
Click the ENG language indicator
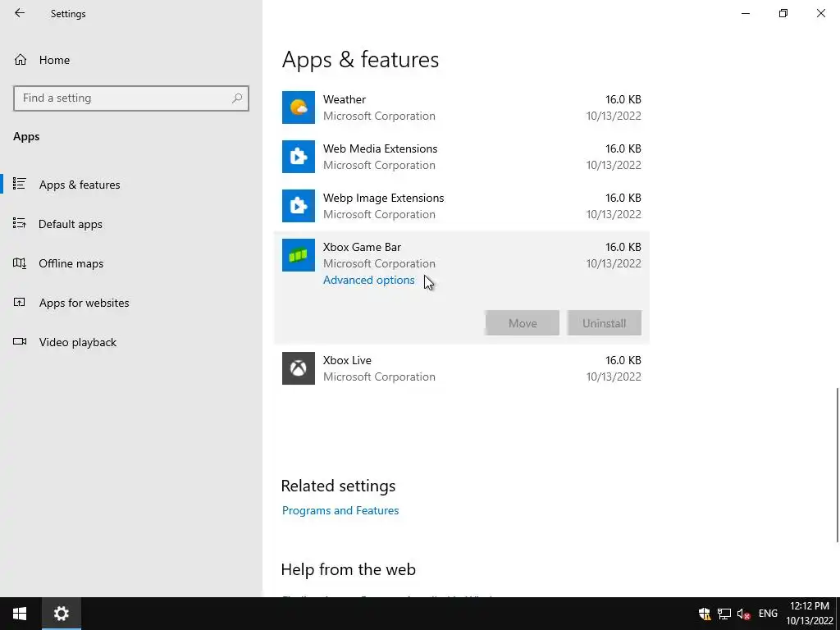pos(768,614)
